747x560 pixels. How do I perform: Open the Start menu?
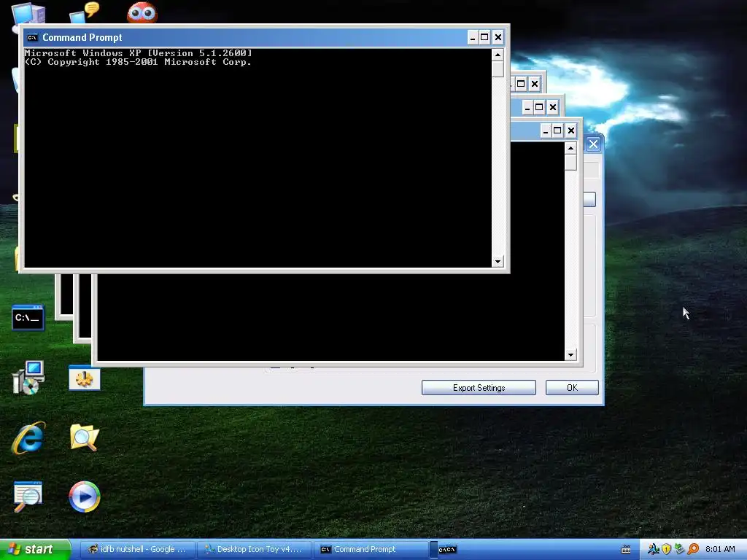pos(35,550)
